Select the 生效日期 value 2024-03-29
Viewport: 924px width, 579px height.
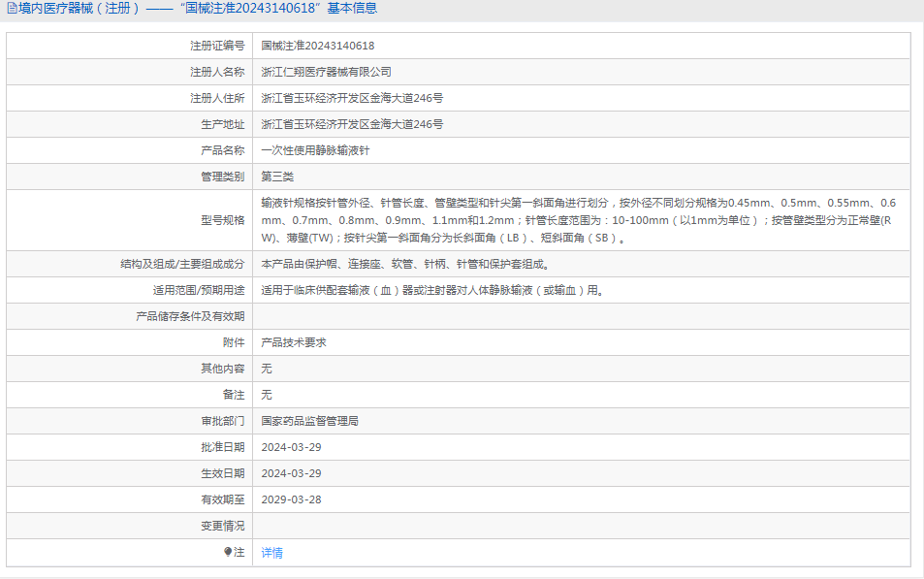[x=291, y=473]
